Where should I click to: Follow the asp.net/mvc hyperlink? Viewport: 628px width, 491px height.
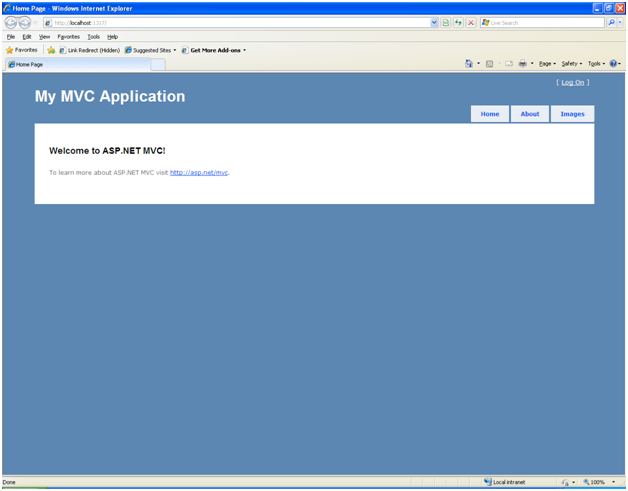199,172
